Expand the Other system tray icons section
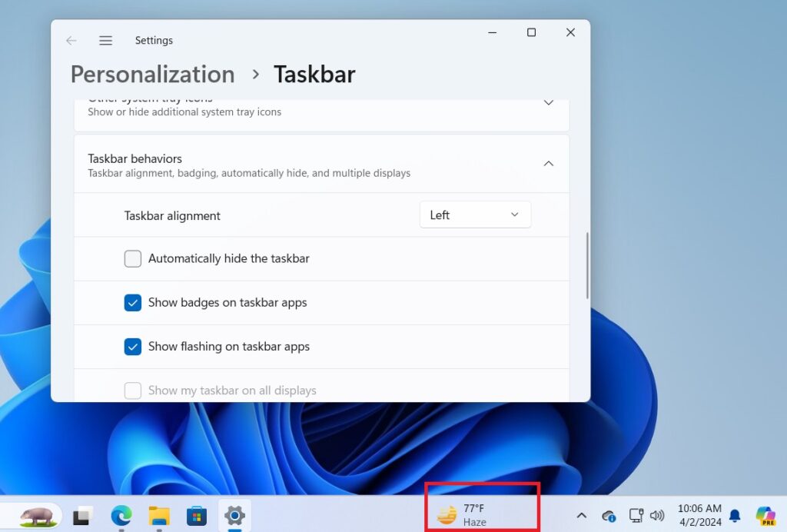This screenshot has width=787, height=532. click(549, 102)
